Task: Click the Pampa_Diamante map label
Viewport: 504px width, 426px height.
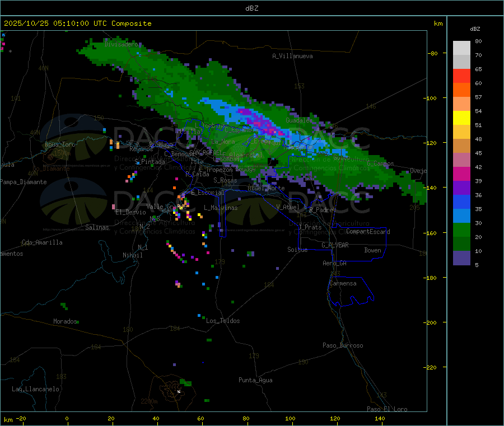Action: [x=23, y=182]
